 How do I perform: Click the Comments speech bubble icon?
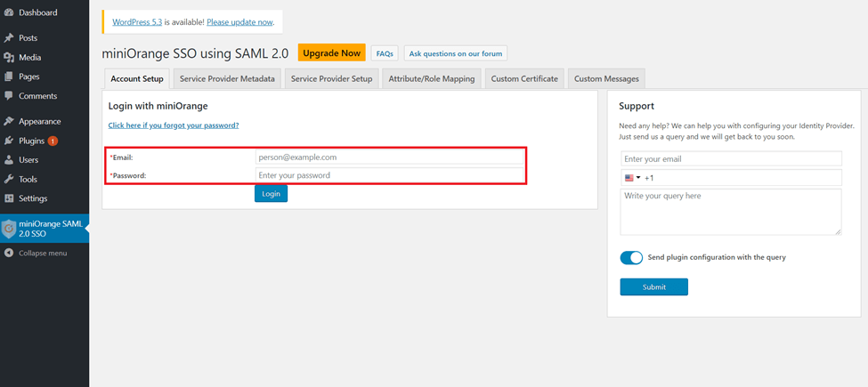coord(8,96)
